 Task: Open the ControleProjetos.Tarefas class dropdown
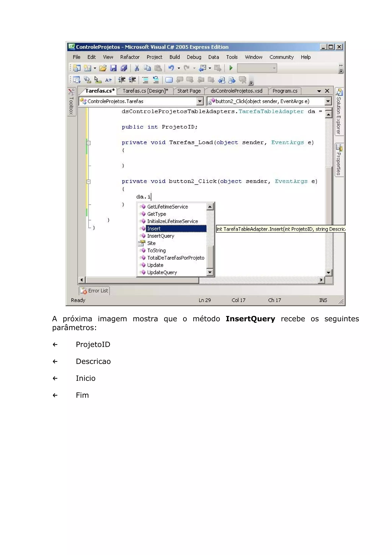click(x=200, y=101)
